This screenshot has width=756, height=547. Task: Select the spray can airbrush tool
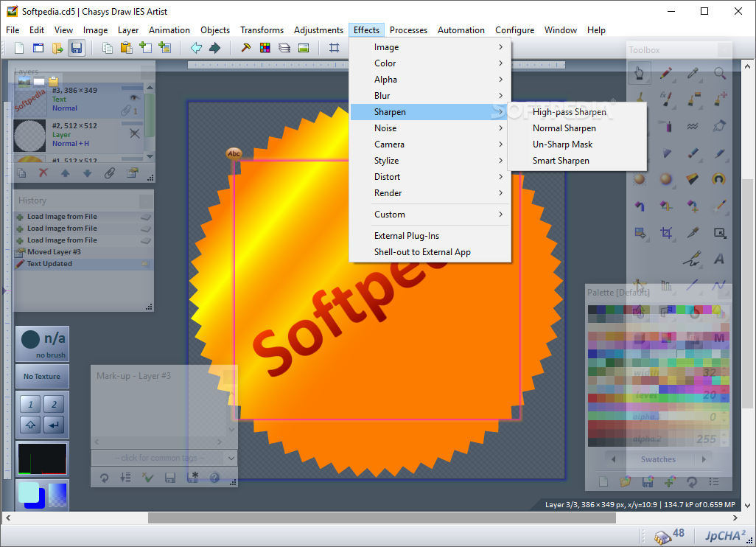(x=666, y=126)
